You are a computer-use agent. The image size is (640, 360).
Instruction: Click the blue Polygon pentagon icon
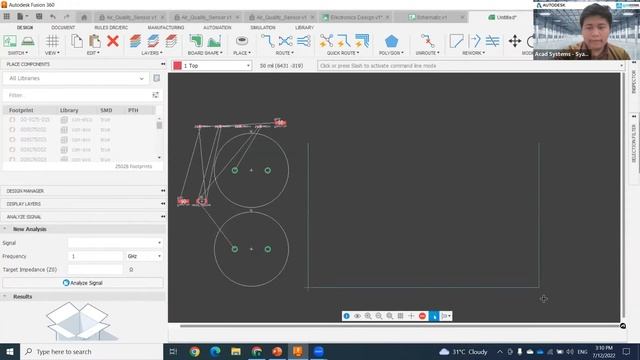[x=391, y=41]
